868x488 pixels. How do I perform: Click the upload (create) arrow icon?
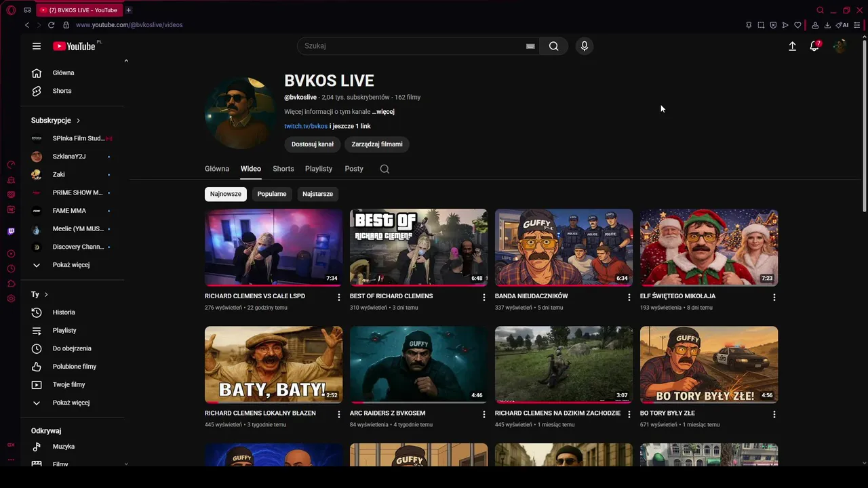(x=792, y=46)
